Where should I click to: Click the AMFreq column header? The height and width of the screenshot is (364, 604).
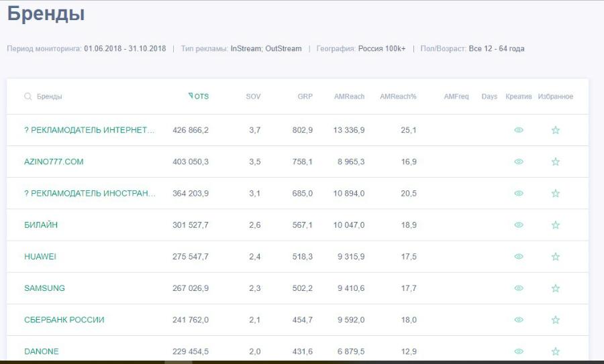(x=456, y=97)
